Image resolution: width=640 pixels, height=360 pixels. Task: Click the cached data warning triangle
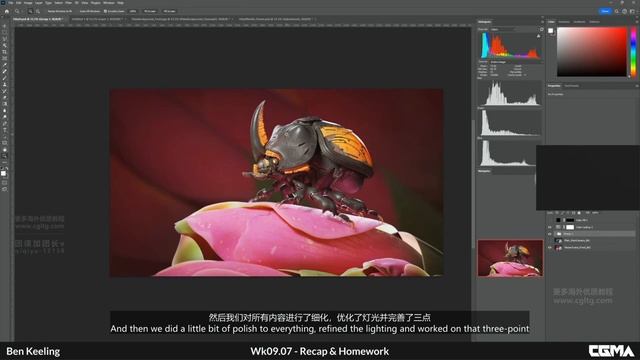538,36
